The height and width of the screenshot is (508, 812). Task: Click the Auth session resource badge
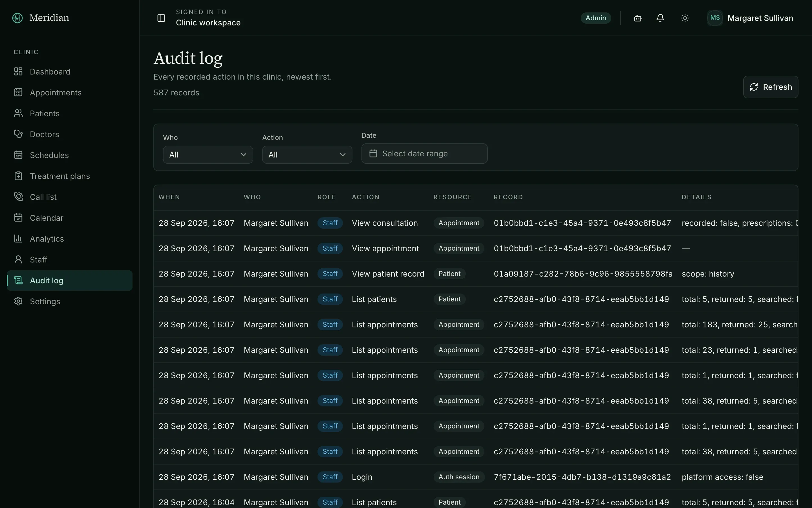click(459, 477)
